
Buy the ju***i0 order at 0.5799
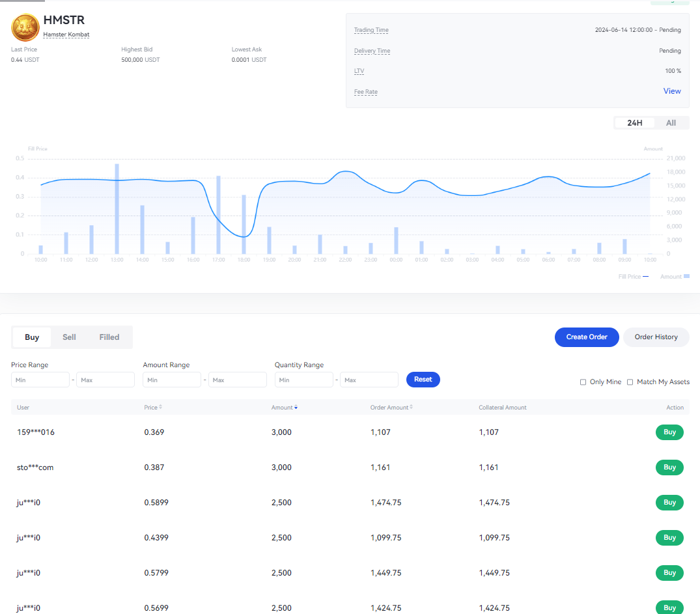[669, 573]
